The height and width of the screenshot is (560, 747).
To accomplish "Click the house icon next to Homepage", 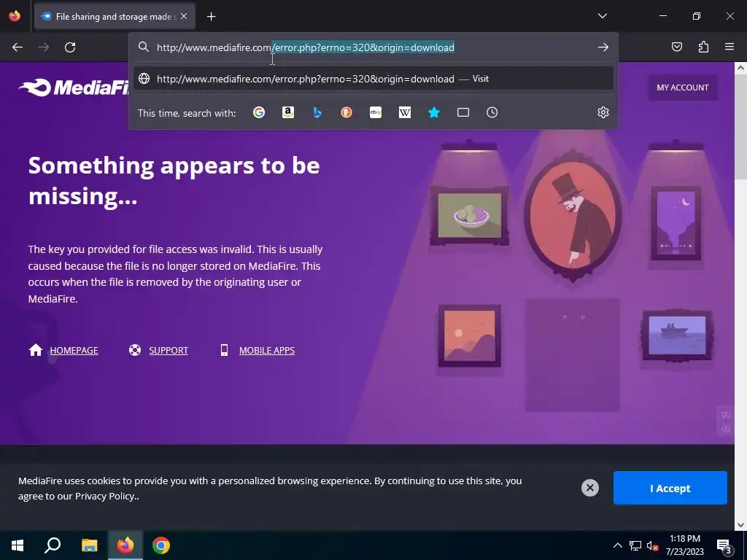I will coord(36,350).
